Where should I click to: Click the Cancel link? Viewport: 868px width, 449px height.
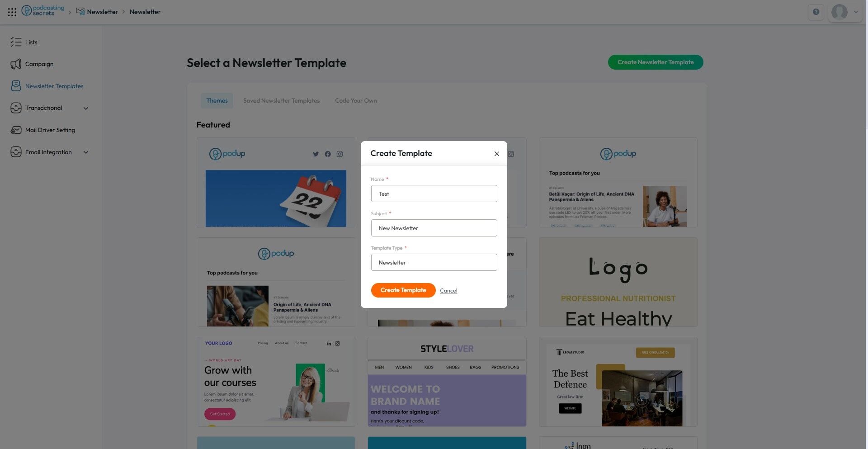pos(448,291)
